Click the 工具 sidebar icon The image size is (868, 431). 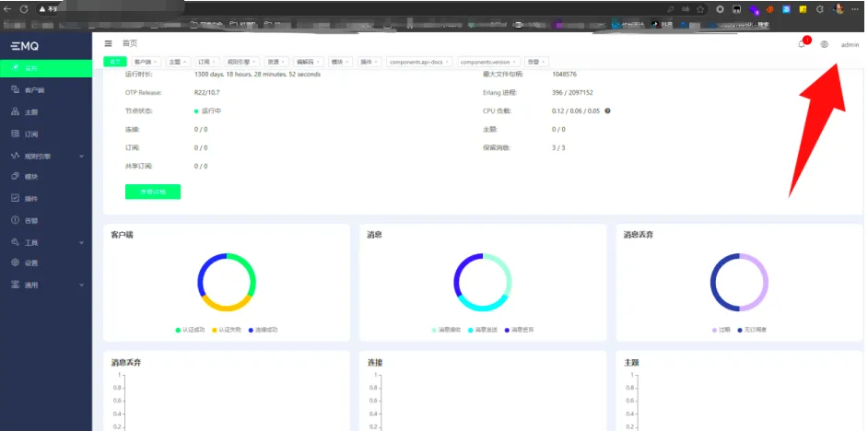tap(16, 242)
